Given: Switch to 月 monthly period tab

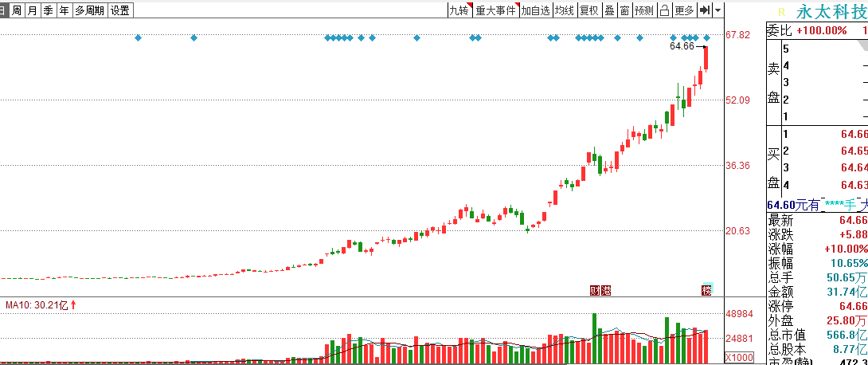Looking at the screenshot, I should pos(33,10).
